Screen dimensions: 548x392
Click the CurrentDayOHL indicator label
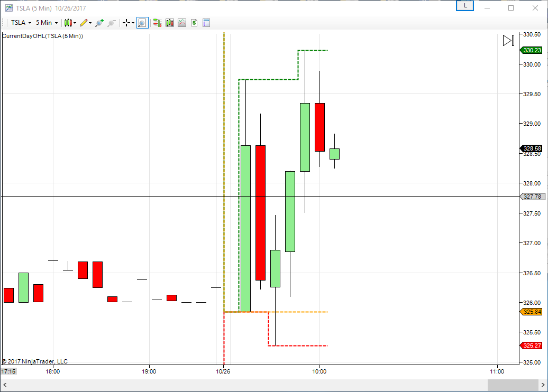tap(43, 36)
